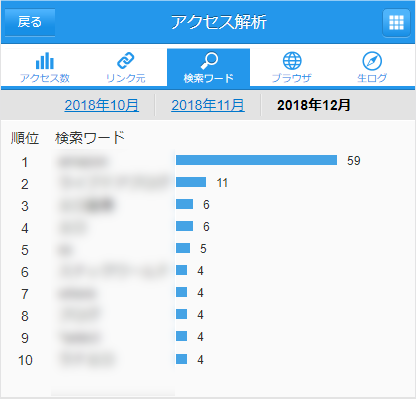Select the current 2018年12月 month label

[314, 105]
